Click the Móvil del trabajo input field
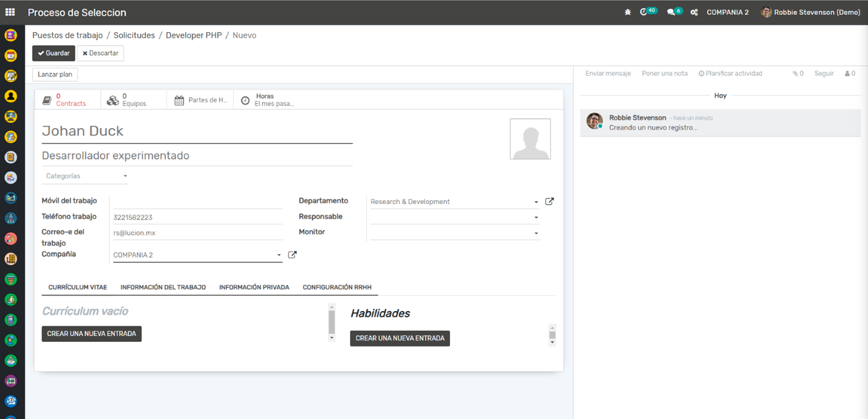The height and width of the screenshot is (419, 868). (197, 201)
